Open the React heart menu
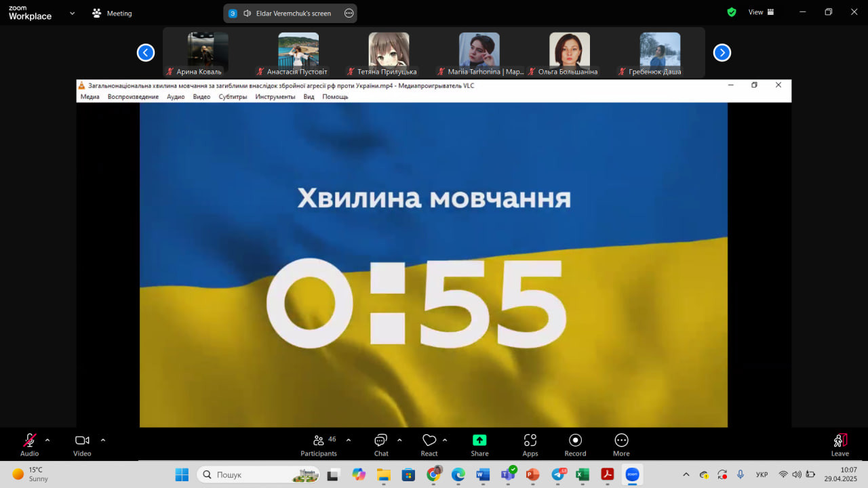This screenshot has width=868, height=488. click(429, 445)
